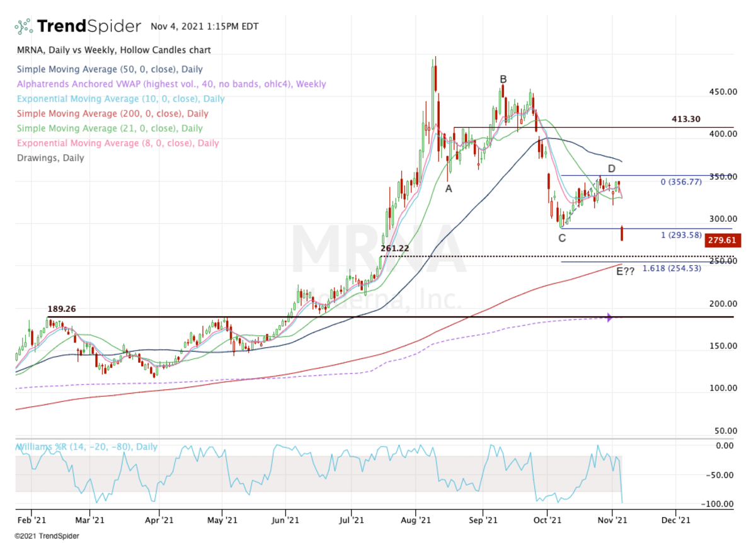Click the purple anchored VWAP arrow marker
Screen dimensions: 756x543
610,317
